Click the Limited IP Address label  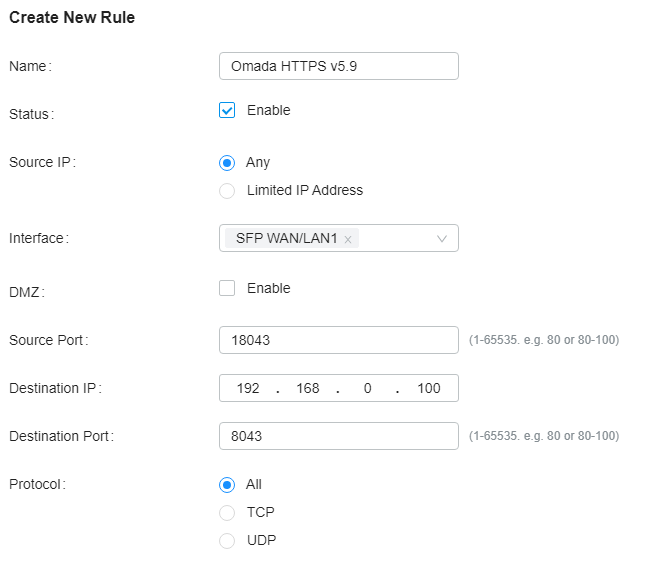click(x=305, y=190)
